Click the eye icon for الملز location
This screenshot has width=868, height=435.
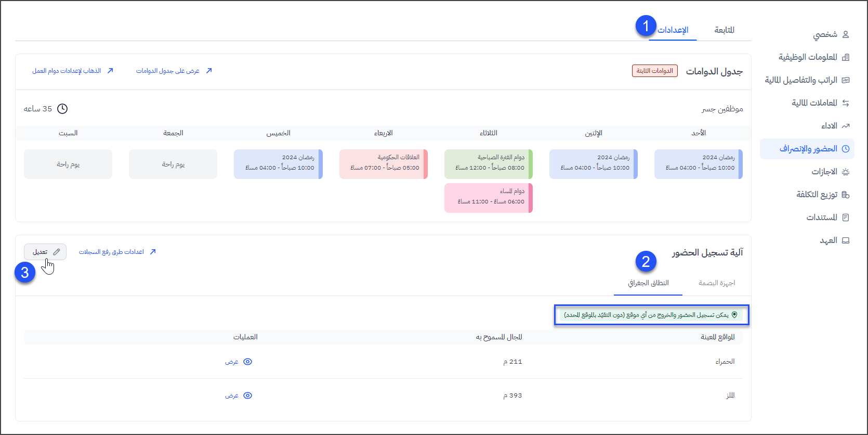pyautogui.click(x=248, y=395)
